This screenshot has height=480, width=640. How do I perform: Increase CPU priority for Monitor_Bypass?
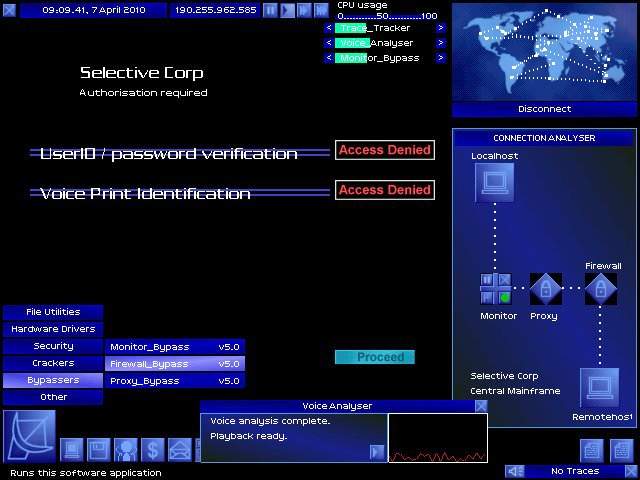tap(440, 58)
